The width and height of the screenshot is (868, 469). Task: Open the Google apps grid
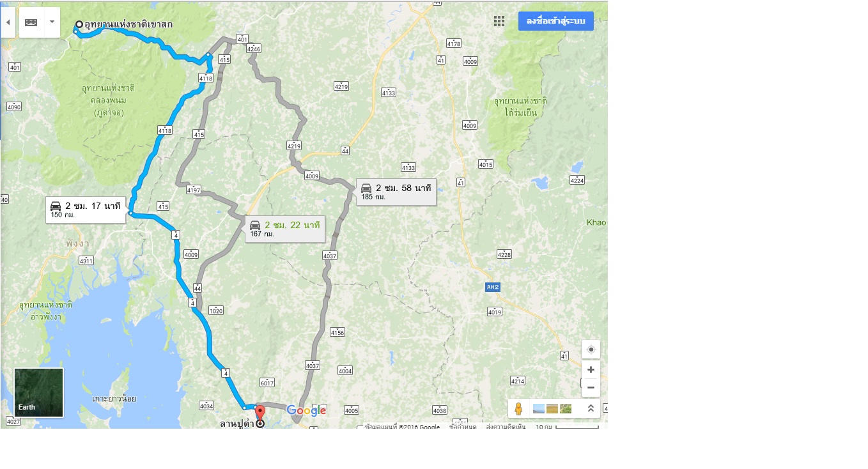click(499, 21)
